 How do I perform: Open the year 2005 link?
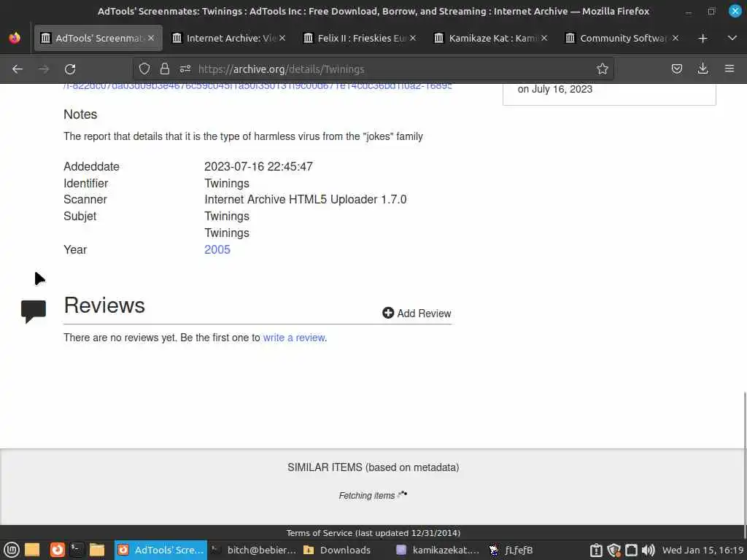click(217, 249)
